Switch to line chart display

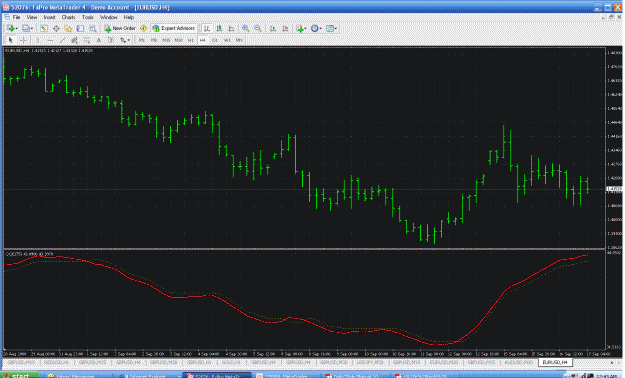point(232,28)
